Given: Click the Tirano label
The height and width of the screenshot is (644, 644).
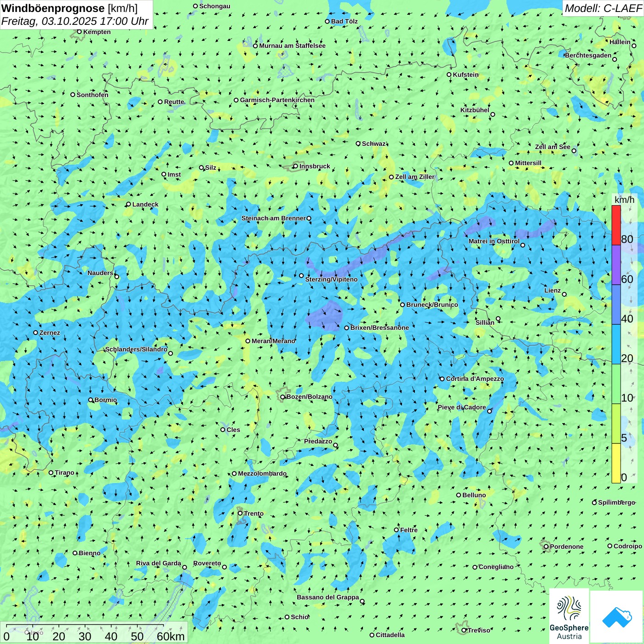Looking at the screenshot, I should click(x=64, y=472).
